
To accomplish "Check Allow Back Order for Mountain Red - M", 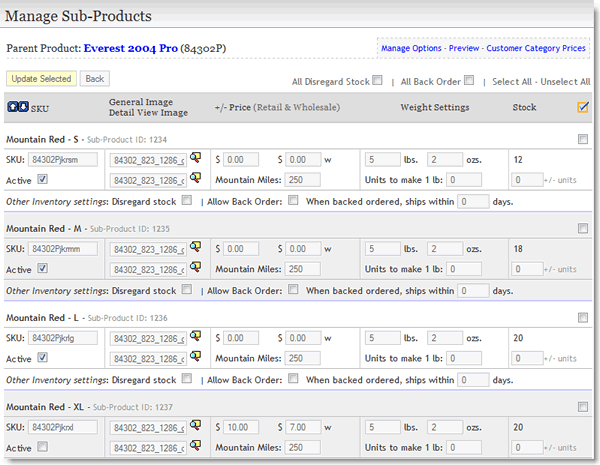I will [293, 291].
